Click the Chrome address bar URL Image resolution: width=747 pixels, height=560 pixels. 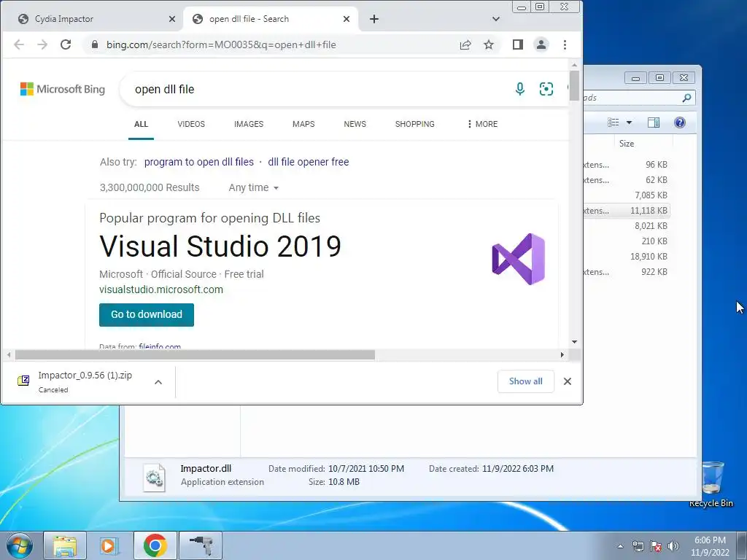click(221, 44)
